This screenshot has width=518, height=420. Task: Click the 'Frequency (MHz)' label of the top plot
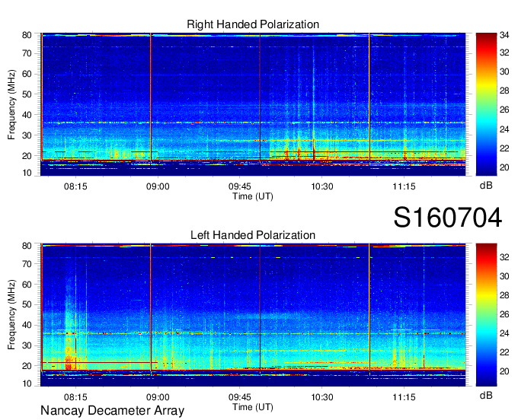(x=11, y=104)
